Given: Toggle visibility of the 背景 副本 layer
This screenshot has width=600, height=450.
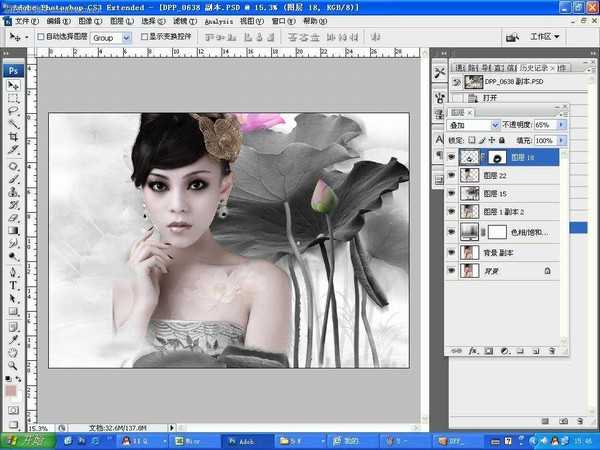Looking at the screenshot, I should pos(452,251).
